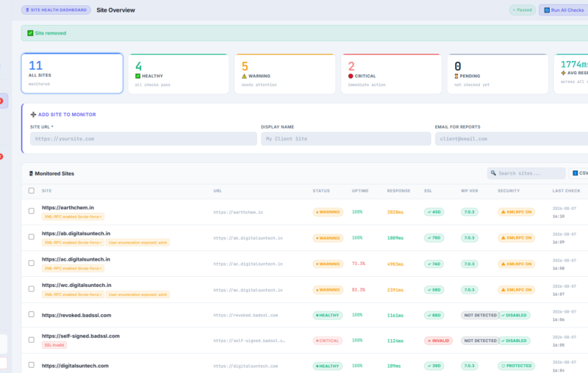Click the https://earthchem.in URL cell

click(x=238, y=212)
